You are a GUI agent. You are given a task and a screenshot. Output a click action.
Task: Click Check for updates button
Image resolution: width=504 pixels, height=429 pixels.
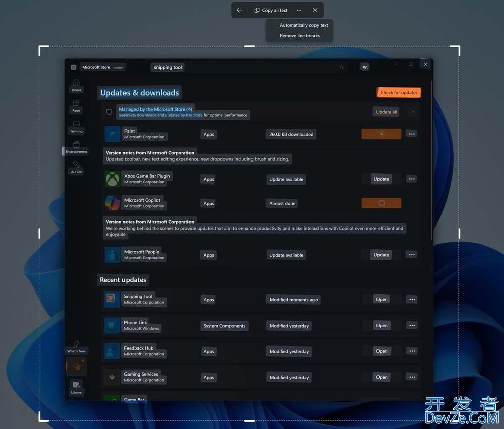(x=399, y=93)
